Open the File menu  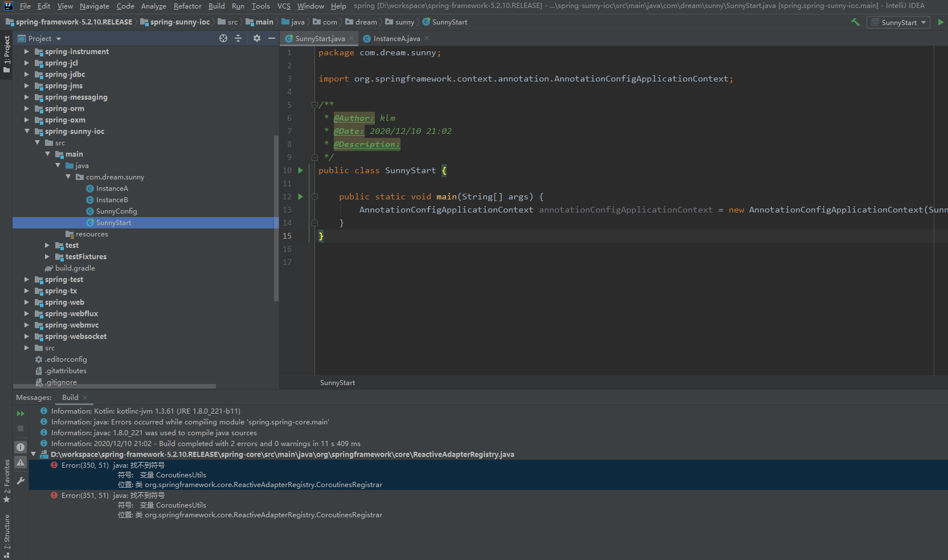click(x=25, y=6)
